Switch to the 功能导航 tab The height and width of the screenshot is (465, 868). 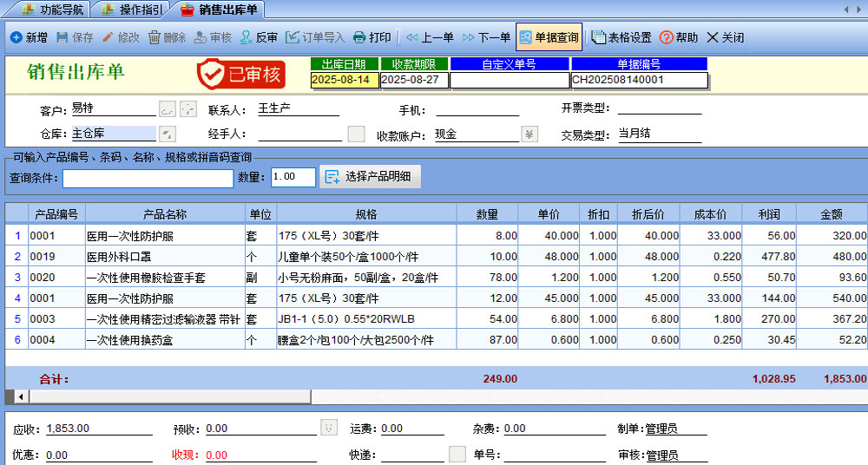pos(53,10)
